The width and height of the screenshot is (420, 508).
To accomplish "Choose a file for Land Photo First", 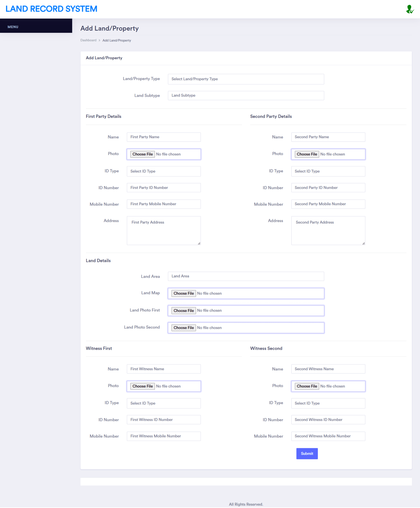I will 183,310.
